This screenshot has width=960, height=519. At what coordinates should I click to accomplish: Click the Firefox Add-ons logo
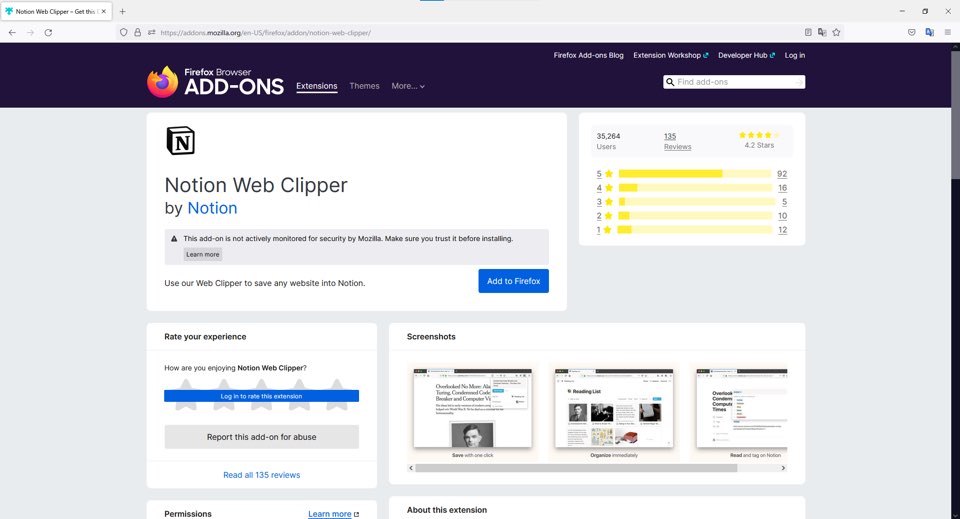(x=216, y=82)
